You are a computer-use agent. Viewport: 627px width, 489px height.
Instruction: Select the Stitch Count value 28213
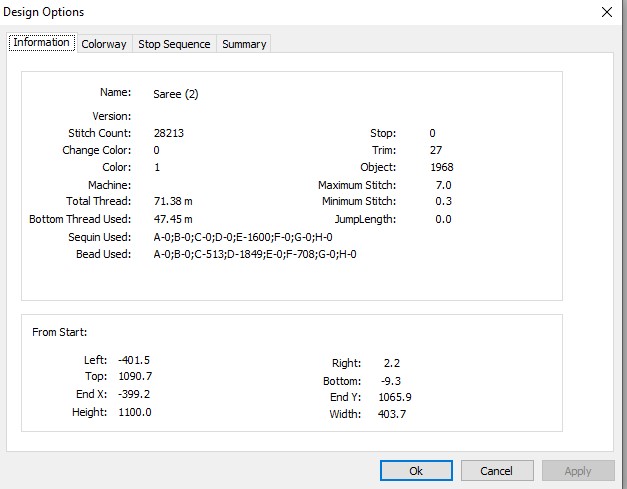click(x=168, y=133)
